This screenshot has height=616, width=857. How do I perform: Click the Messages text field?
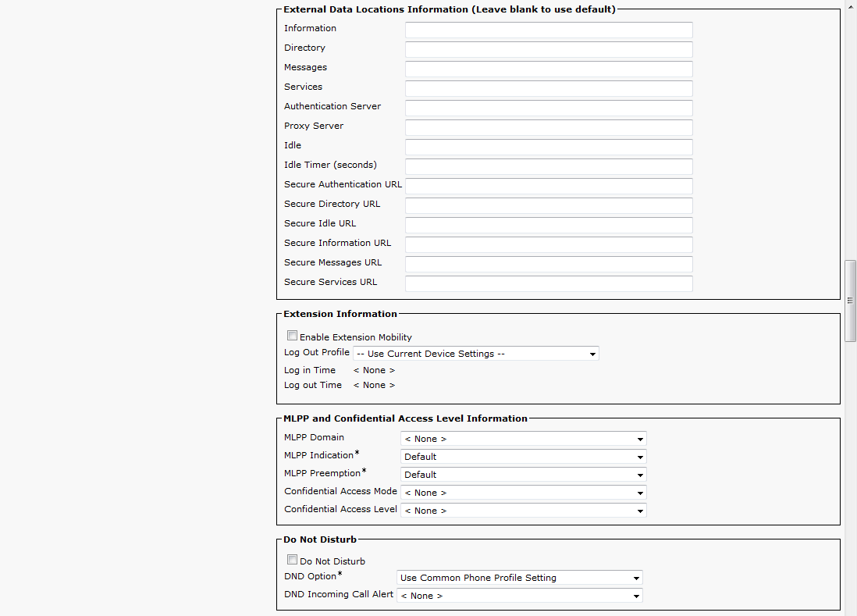click(548, 69)
